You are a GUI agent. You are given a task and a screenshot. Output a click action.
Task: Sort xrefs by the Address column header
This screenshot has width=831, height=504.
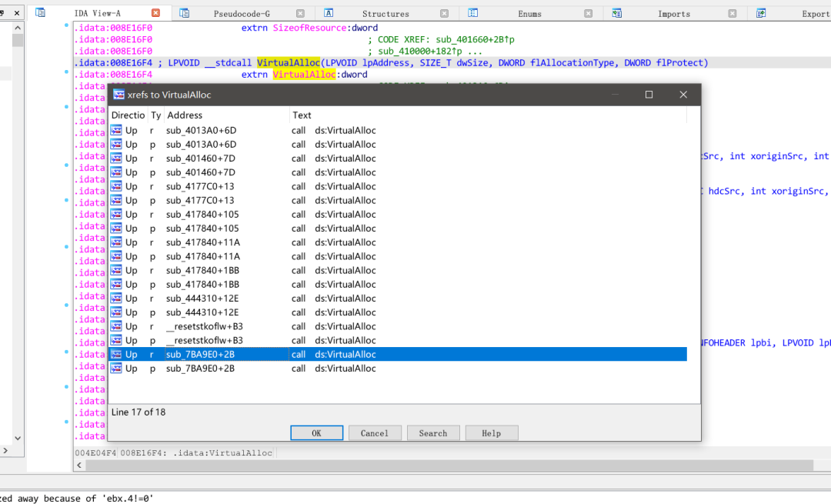(227, 115)
